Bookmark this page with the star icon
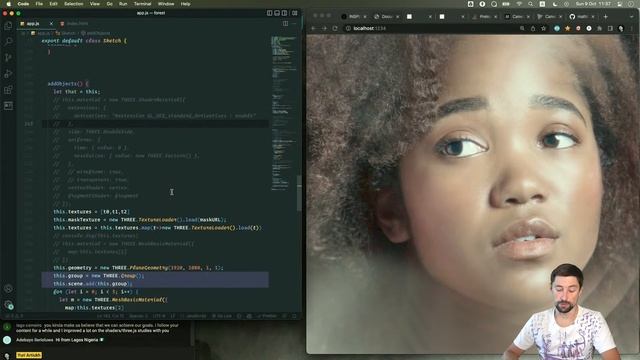This screenshot has width=640, height=360. [544, 28]
